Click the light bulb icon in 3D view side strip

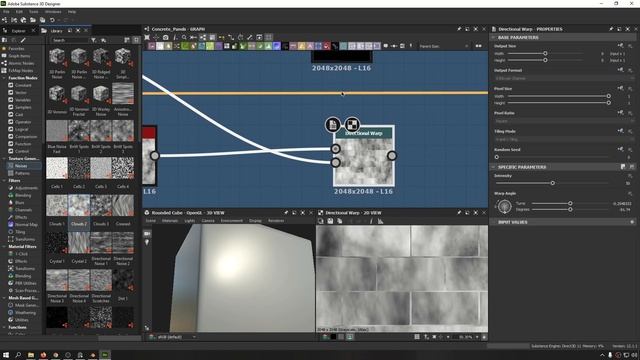[x=147, y=242]
